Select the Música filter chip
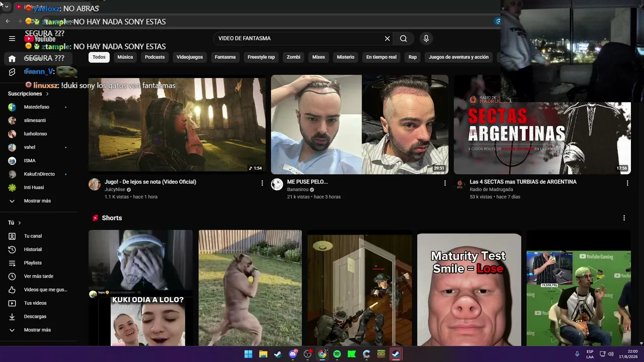The image size is (644, 362). pos(125,57)
